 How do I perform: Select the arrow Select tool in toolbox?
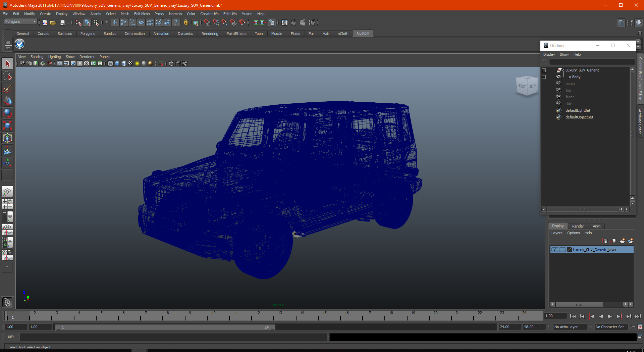7,63
